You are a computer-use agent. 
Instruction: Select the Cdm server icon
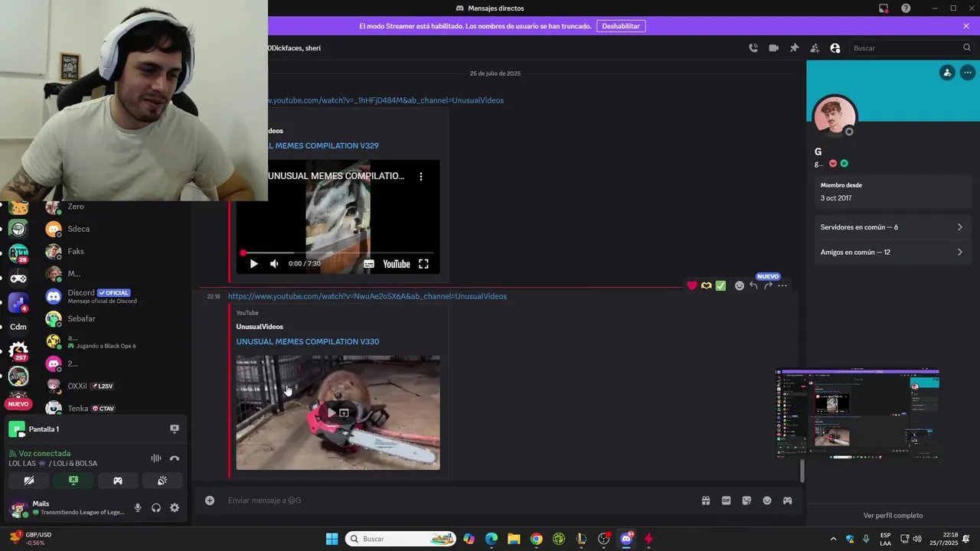click(18, 327)
